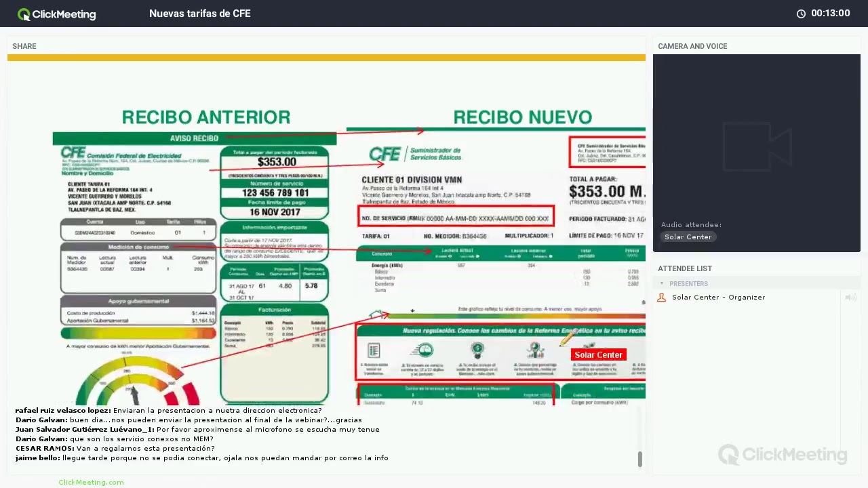
Task: Click the PRESENTERS group label
Action: pyautogui.click(x=688, y=284)
